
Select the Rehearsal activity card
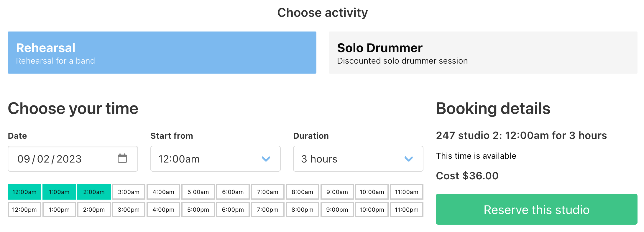(162, 53)
